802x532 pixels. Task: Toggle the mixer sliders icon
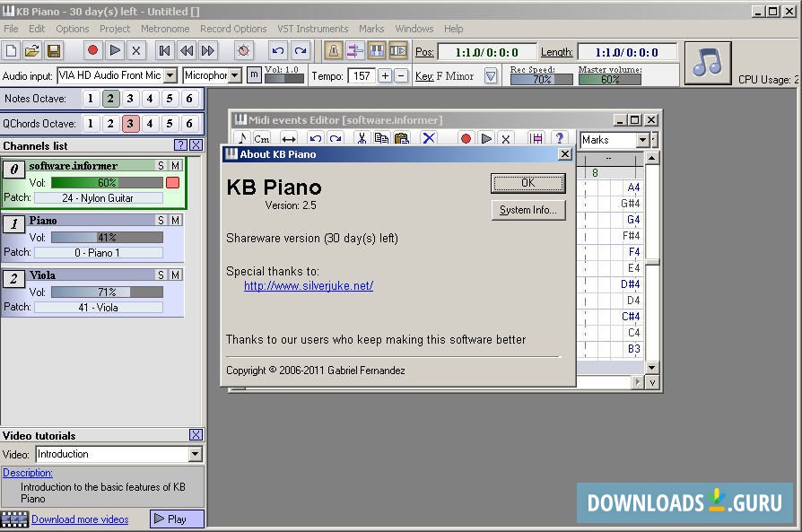click(355, 50)
